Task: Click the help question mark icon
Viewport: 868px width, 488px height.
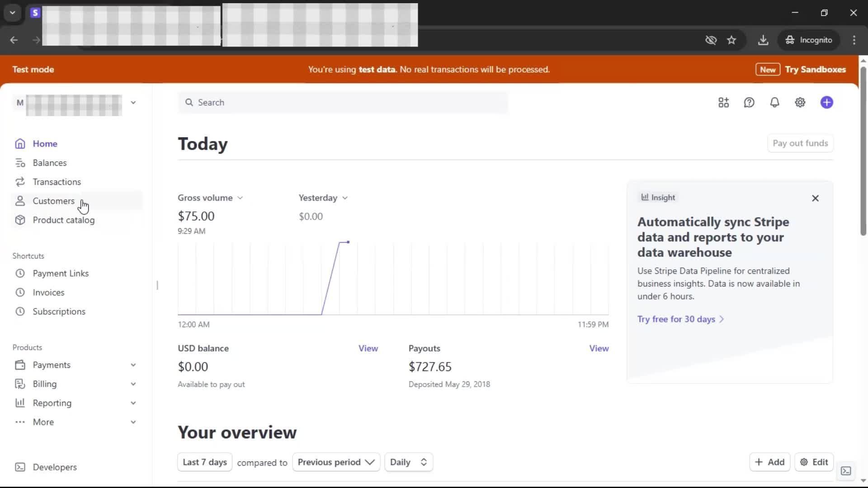Action: coord(749,103)
